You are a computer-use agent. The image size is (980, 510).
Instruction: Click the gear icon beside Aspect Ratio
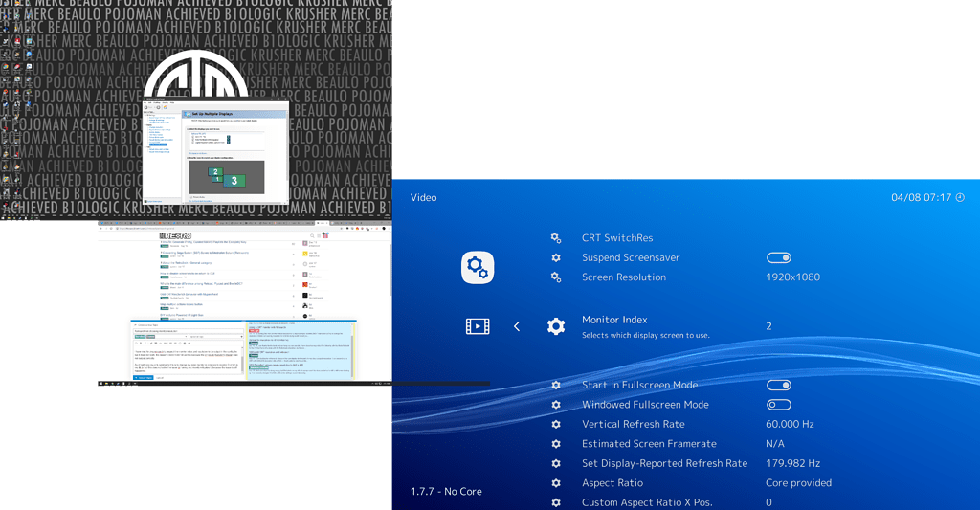point(556,483)
